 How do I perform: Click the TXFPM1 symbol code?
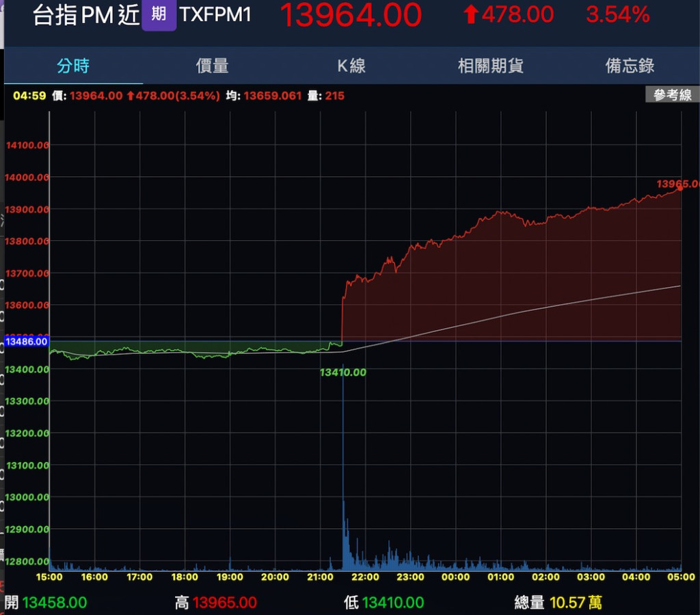(215, 15)
